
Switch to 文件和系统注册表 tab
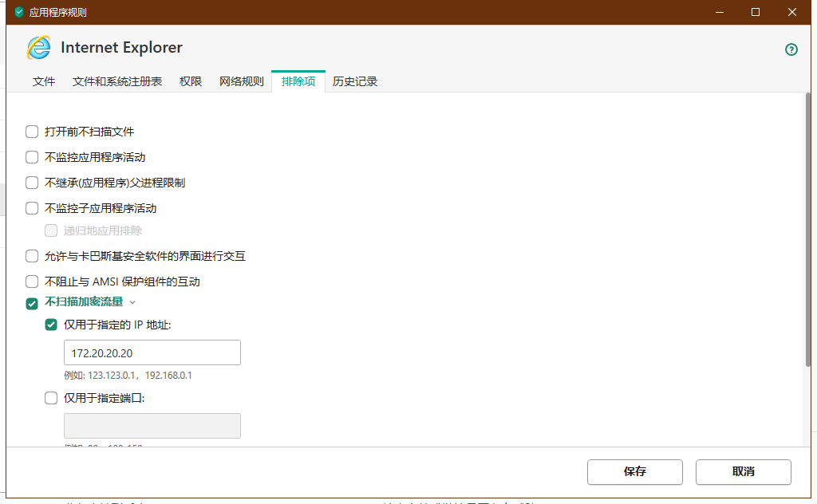coord(117,81)
